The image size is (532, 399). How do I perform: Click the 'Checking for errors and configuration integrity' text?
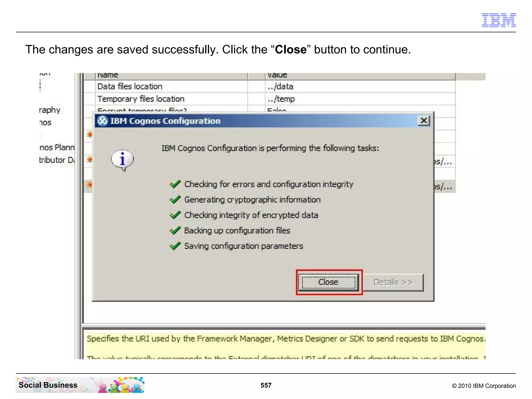click(x=269, y=184)
